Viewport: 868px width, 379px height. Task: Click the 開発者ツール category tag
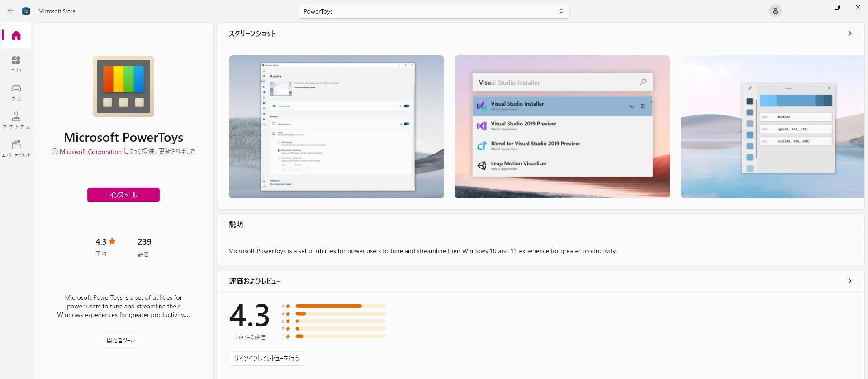[x=121, y=340]
